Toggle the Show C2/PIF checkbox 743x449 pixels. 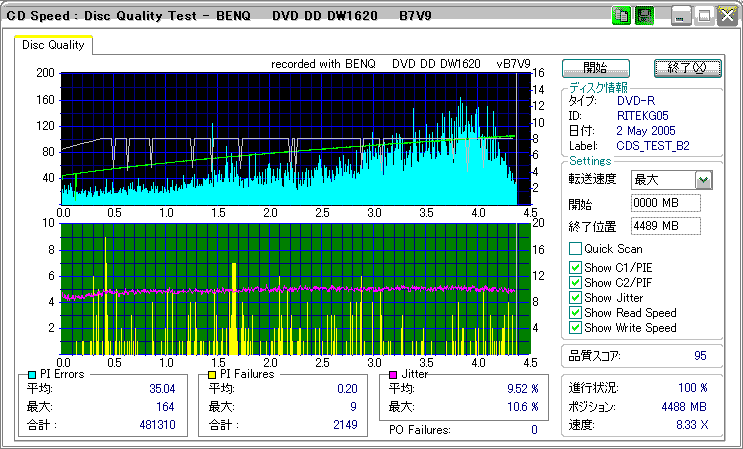pyautogui.click(x=575, y=282)
